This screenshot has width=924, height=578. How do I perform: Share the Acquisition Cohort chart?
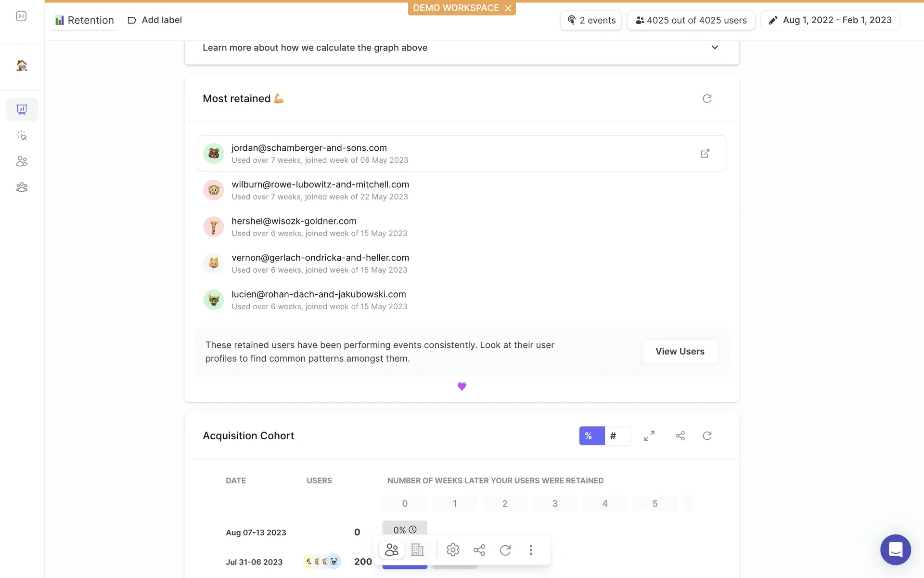coord(680,436)
